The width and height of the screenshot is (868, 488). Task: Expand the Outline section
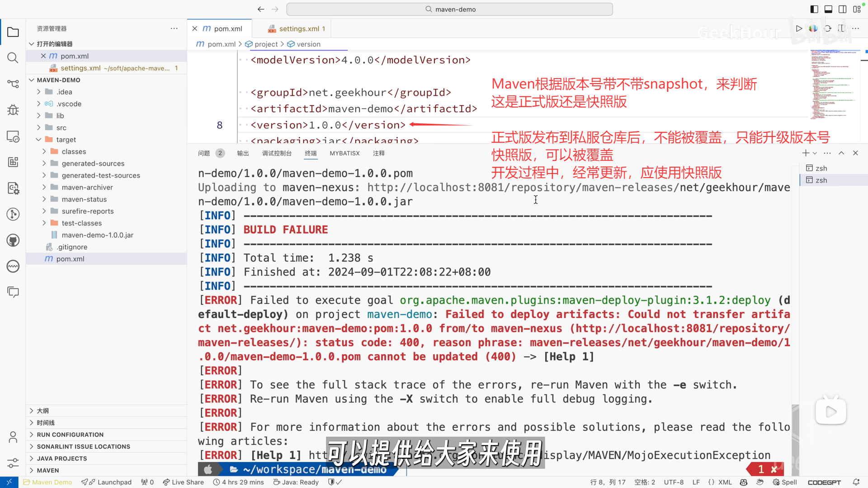[106, 411]
